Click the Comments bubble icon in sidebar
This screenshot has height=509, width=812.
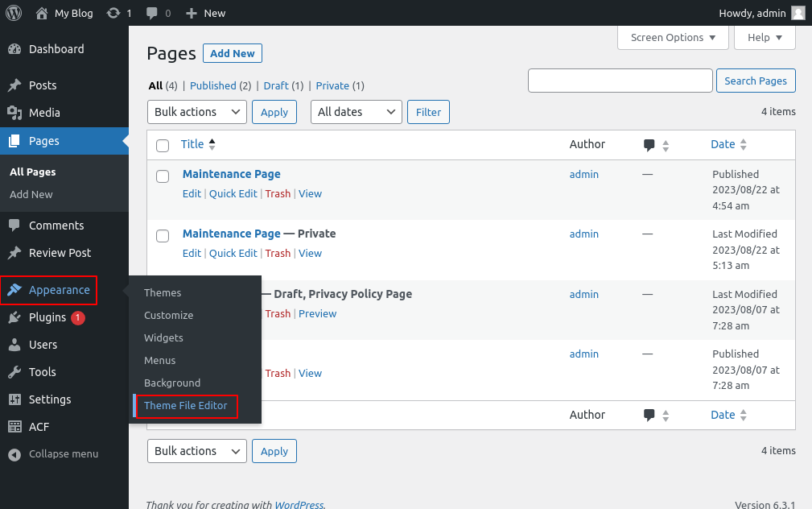tap(14, 226)
